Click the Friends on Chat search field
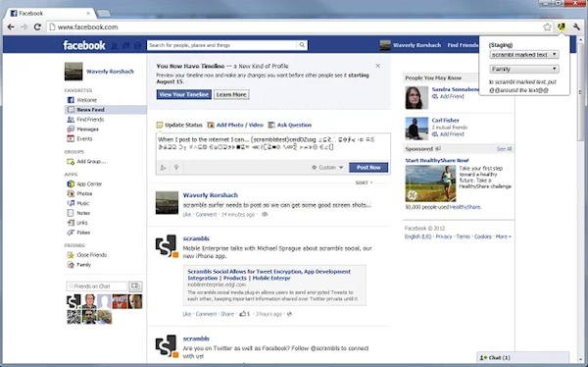Image resolution: width=588 pixels, height=367 pixels. pos(97,287)
